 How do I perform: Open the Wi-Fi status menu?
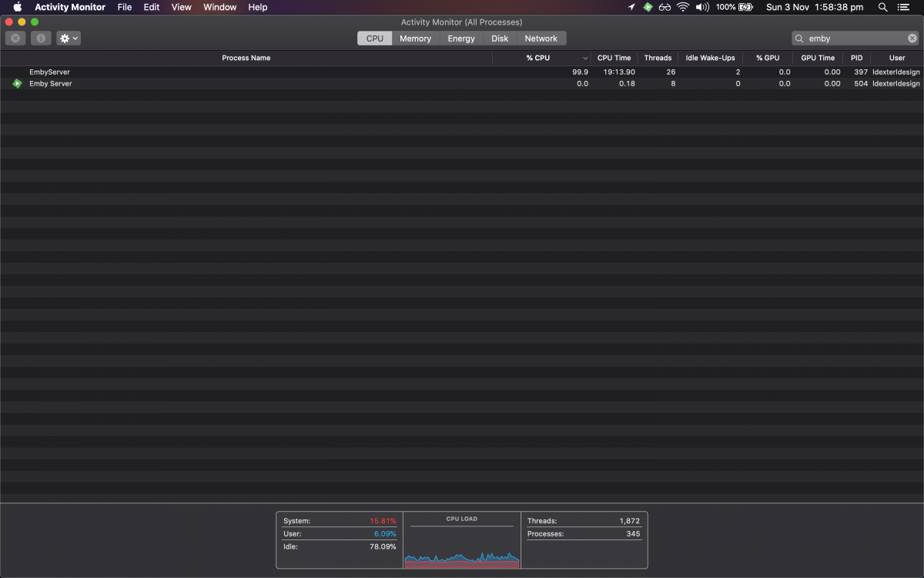(x=683, y=7)
